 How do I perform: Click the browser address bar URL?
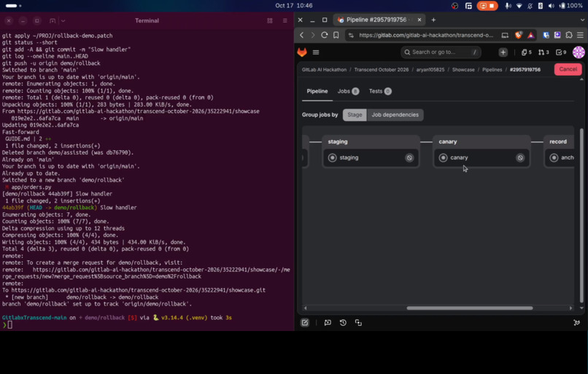click(426, 35)
